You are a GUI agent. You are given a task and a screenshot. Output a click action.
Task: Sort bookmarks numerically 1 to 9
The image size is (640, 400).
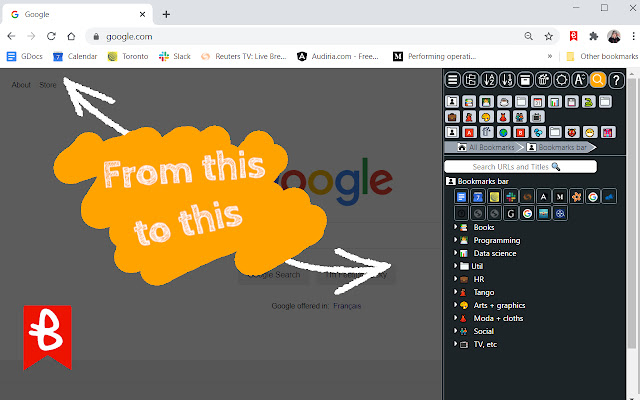tap(507, 80)
